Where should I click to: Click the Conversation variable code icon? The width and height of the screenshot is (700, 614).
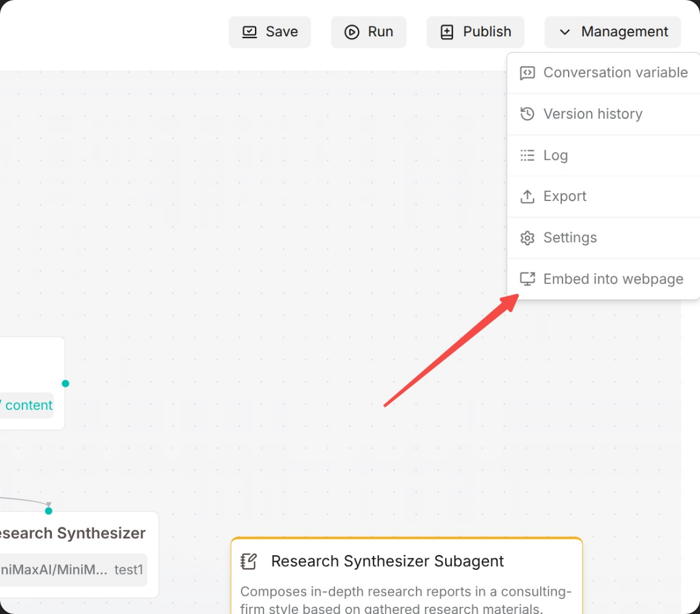click(x=527, y=73)
